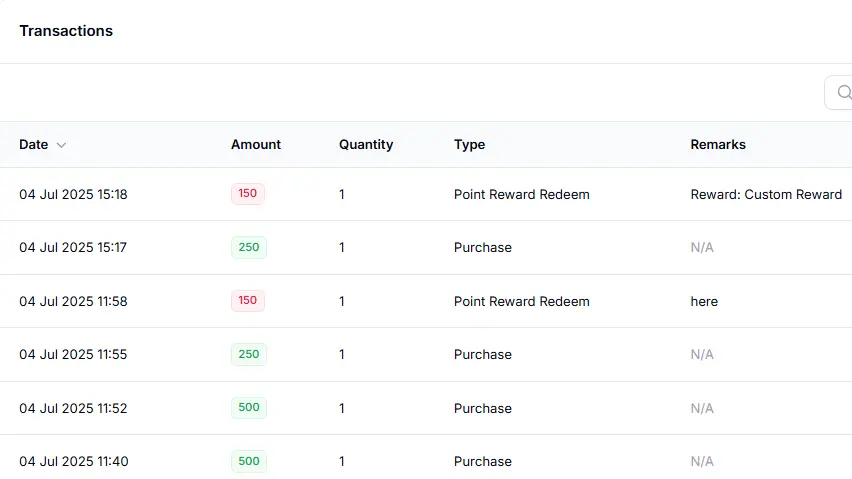Screen dimensions: 852x479
Task: Click red 150 badge for 11:58 transaction
Action: (248, 300)
